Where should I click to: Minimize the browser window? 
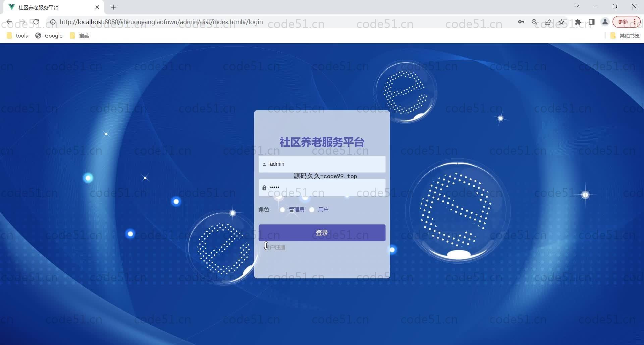tap(596, 6)
